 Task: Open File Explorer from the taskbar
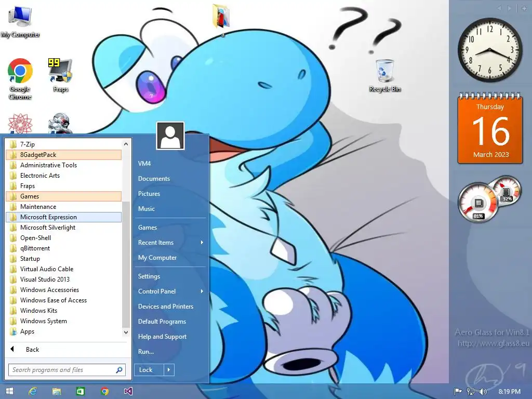point(56,391)
